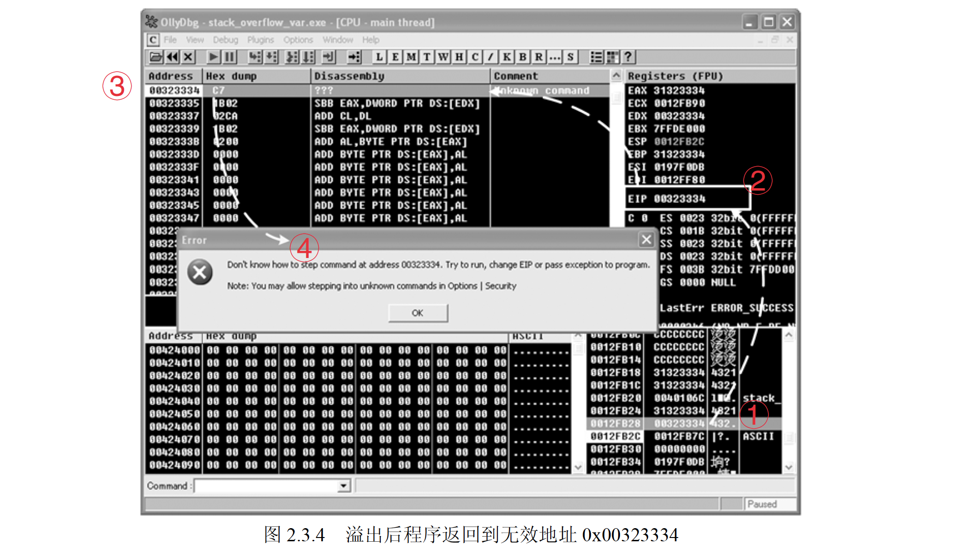Click inside the Command input field

[x=266, y=486]
